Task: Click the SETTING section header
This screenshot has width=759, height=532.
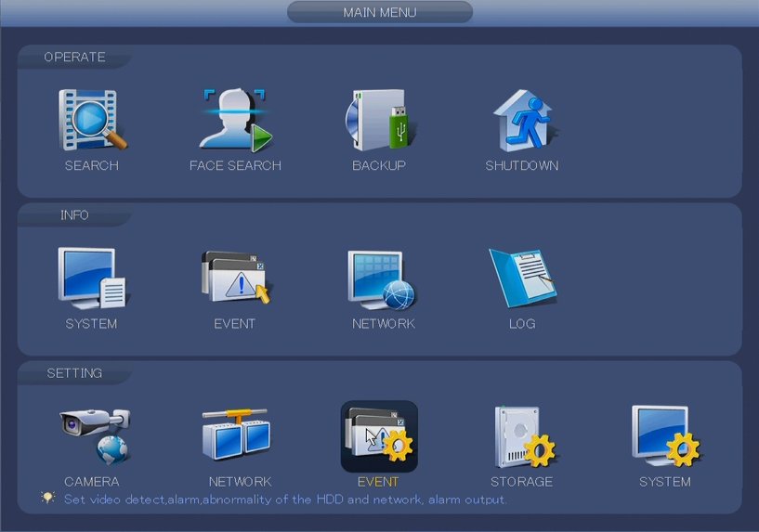Action: click(x=74, y=373)
